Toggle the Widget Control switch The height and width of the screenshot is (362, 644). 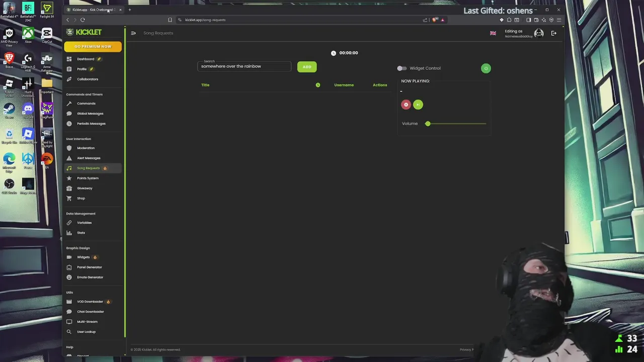[x=401, y=68]
